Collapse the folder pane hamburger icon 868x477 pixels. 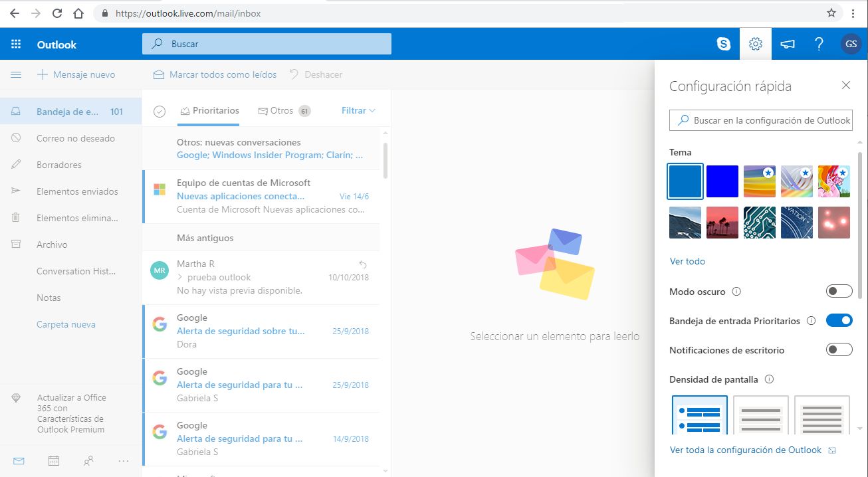[x=16, y=74]
